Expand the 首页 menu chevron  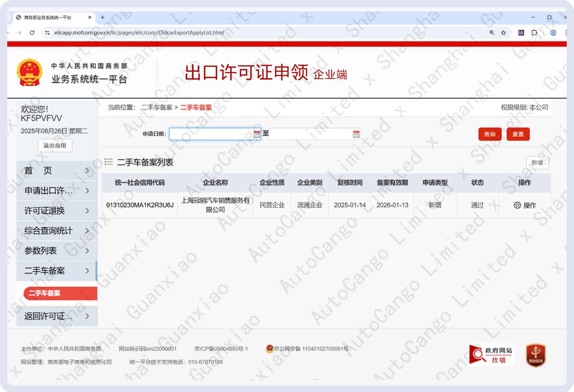[x=87, y=170]
